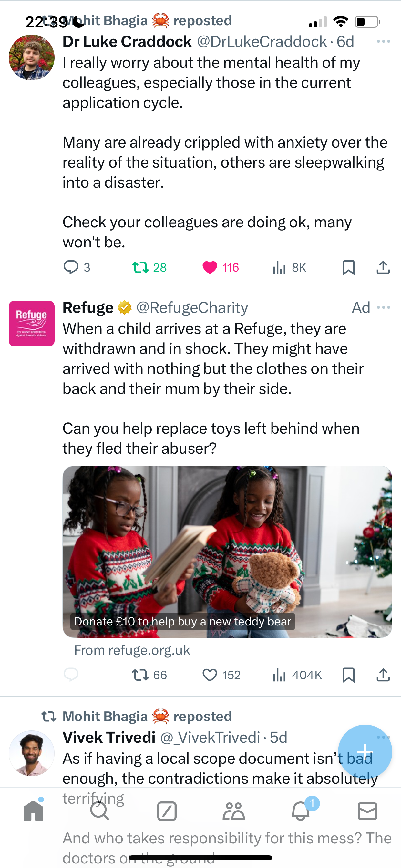
Task: View analytics for the 8K views post
Action: click(289, 268)
